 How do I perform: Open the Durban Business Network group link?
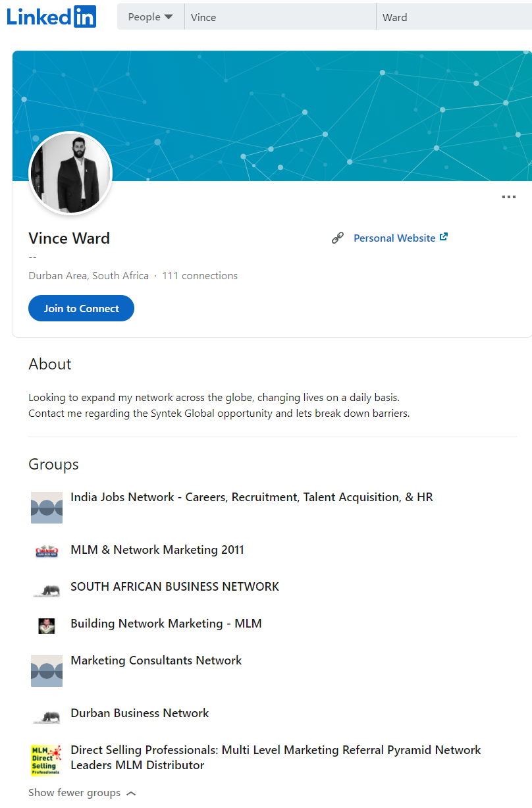[x=140, y=713]
